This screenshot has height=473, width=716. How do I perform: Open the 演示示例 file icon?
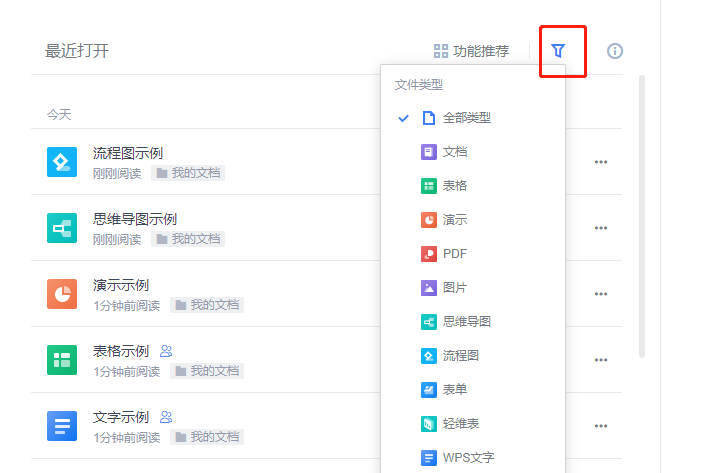point(62,294)
